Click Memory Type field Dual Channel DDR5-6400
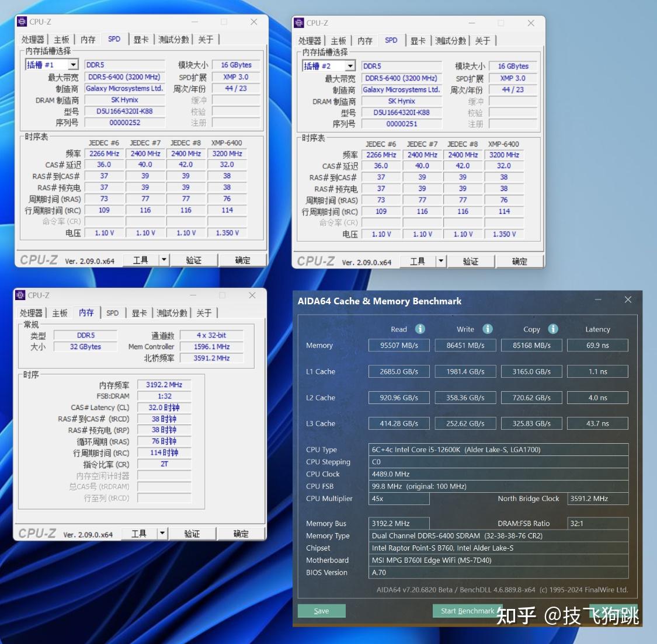This screenshot has width=657, height=644. click(x=498, y=535)
